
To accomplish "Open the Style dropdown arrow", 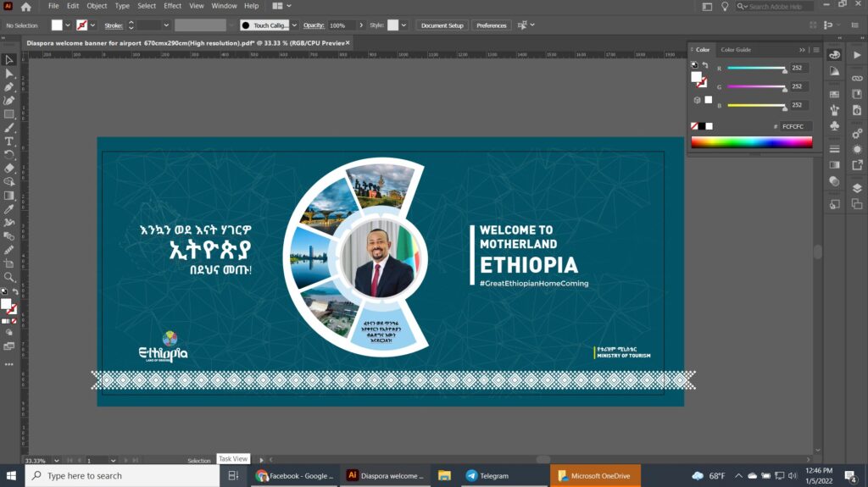I will coord(403,25).
